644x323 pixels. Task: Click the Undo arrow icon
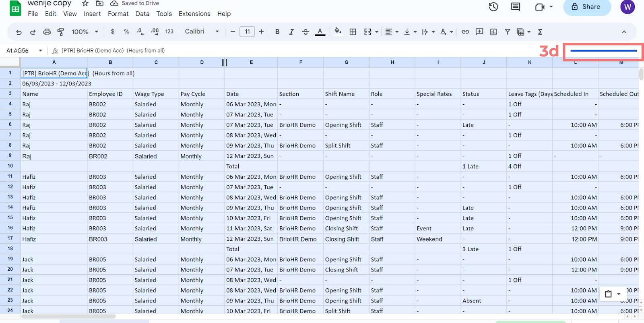[x=19, y=32]
